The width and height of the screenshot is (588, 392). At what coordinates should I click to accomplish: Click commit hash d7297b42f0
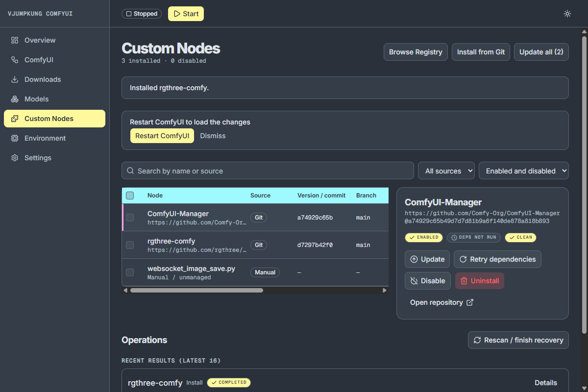[315, 245]
